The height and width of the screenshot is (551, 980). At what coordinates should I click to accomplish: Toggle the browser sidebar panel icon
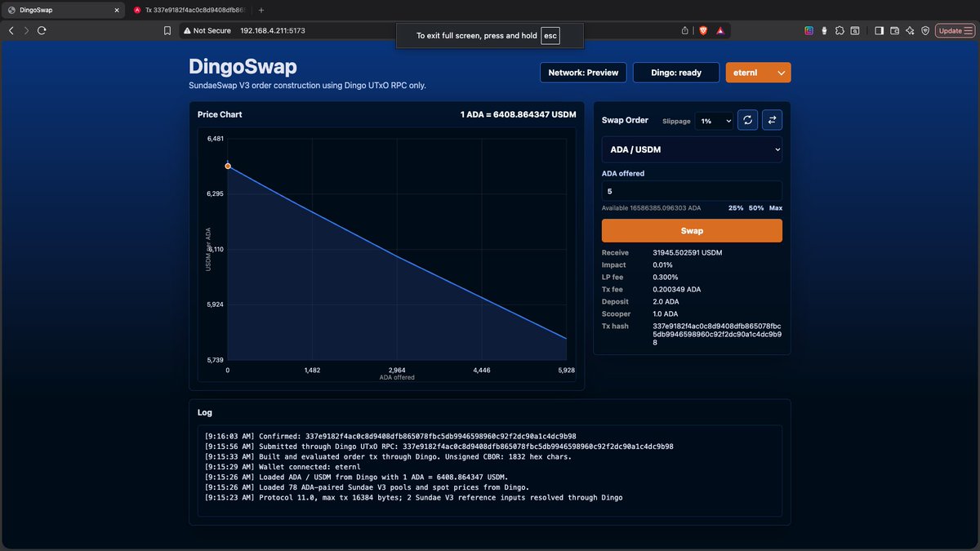pyautogui.click(x=880, y=30)
